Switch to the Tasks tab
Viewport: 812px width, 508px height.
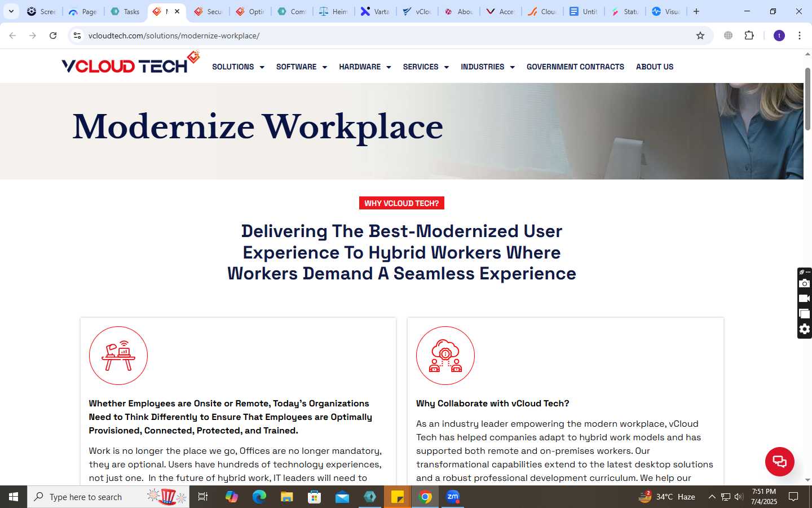click(x=126, y=11)
